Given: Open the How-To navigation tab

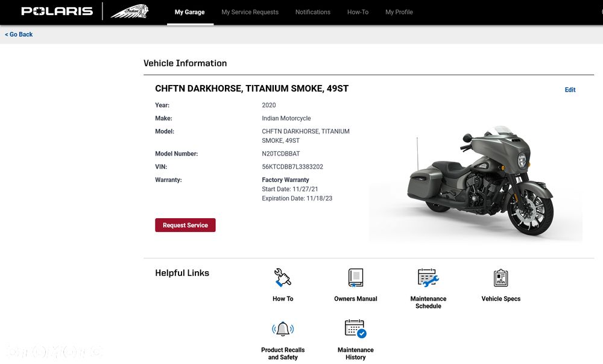Looking at the screenshot, I should click(x=358, y=12).
